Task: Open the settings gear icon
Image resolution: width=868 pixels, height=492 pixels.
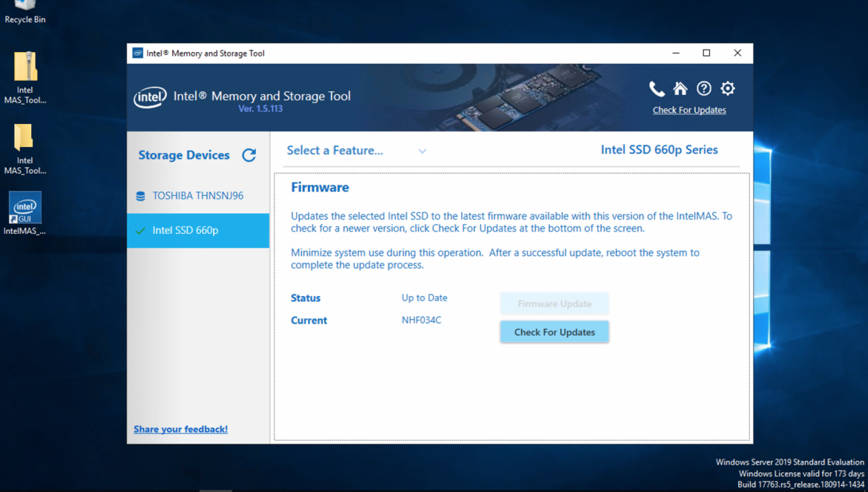Action: click(x=728, y=88)
